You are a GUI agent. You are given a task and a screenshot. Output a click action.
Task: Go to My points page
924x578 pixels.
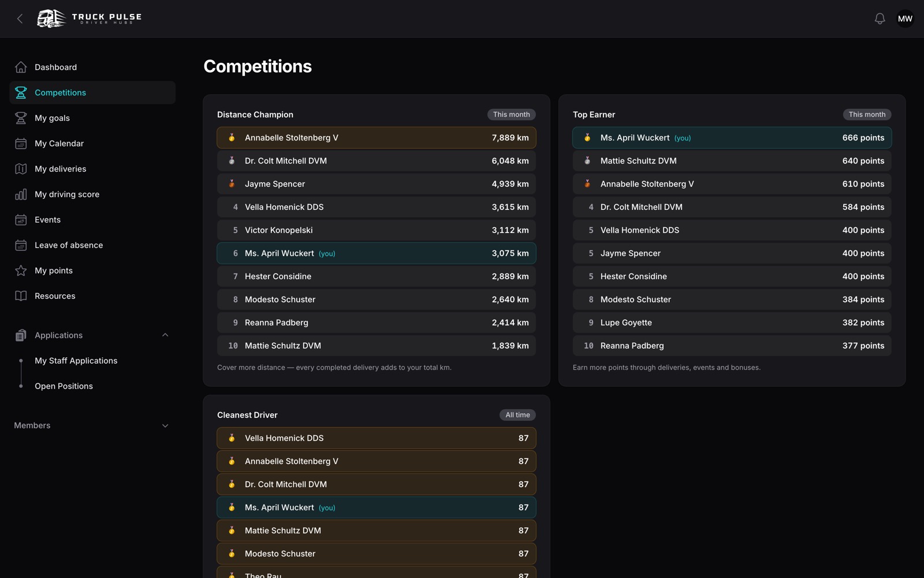coord(92,271)
